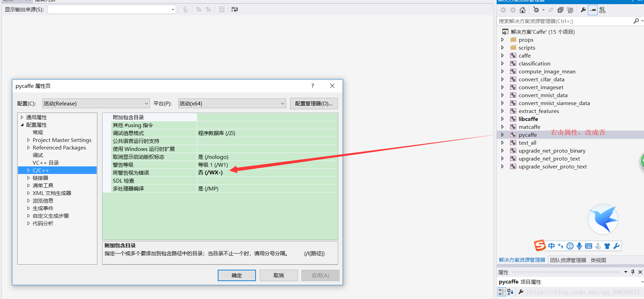The height and width of the screenshot is (299, 644).
Task: Open the Sogou soft keyboard icon
Action: point(589,246)
